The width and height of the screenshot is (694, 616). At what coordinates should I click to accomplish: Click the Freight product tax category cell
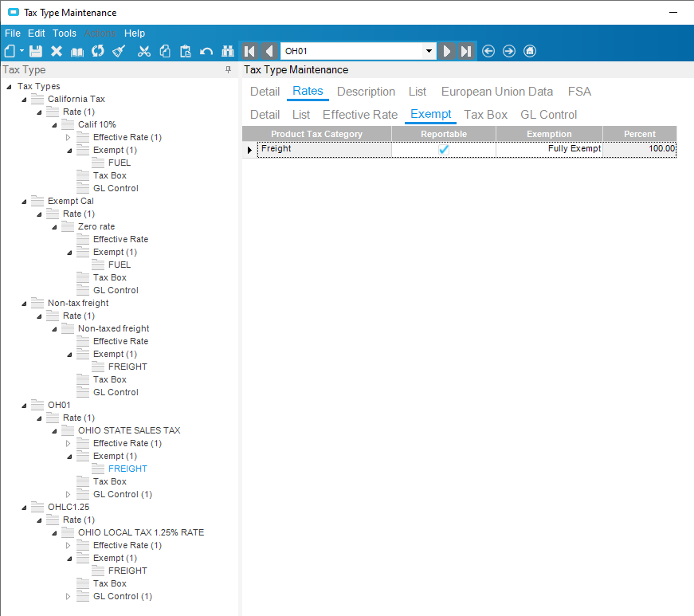324,149
